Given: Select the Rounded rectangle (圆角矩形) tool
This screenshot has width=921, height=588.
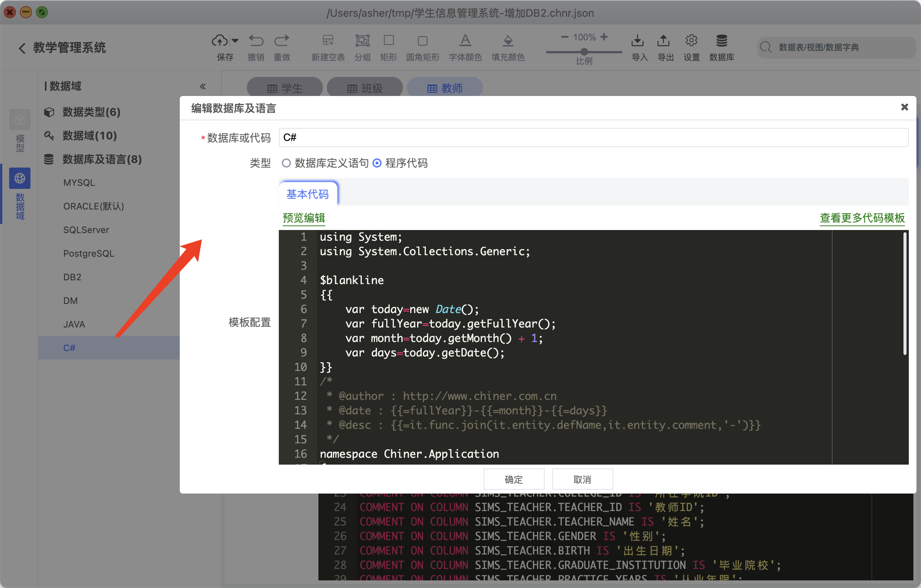Looking at the screenshot, I should pyautogui.click(x=422, y=40).
